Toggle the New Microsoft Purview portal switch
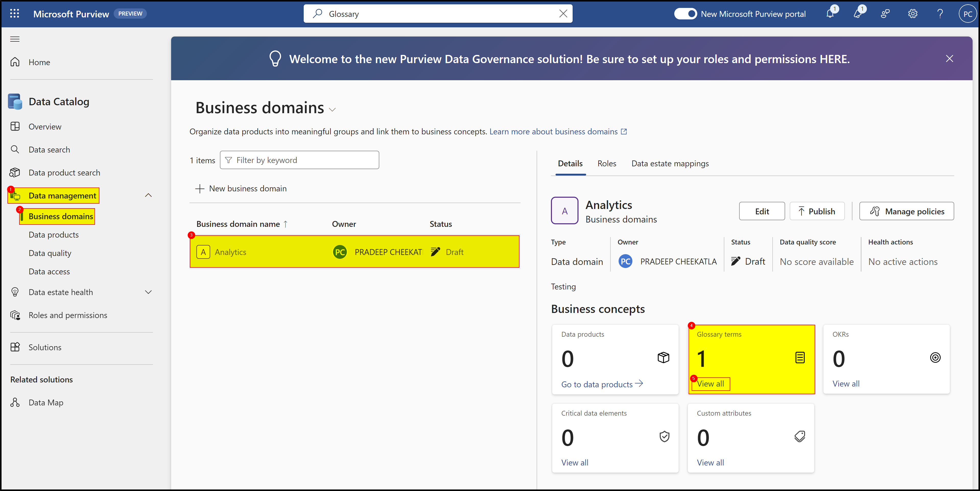 (686, 13)
